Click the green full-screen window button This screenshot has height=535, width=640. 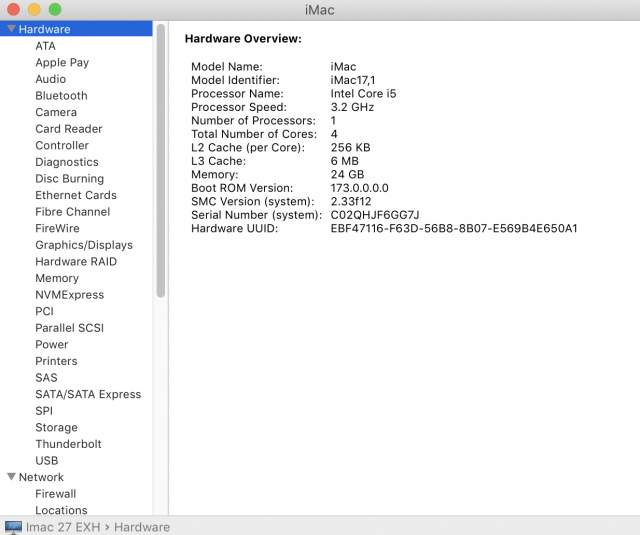point(54,9)
